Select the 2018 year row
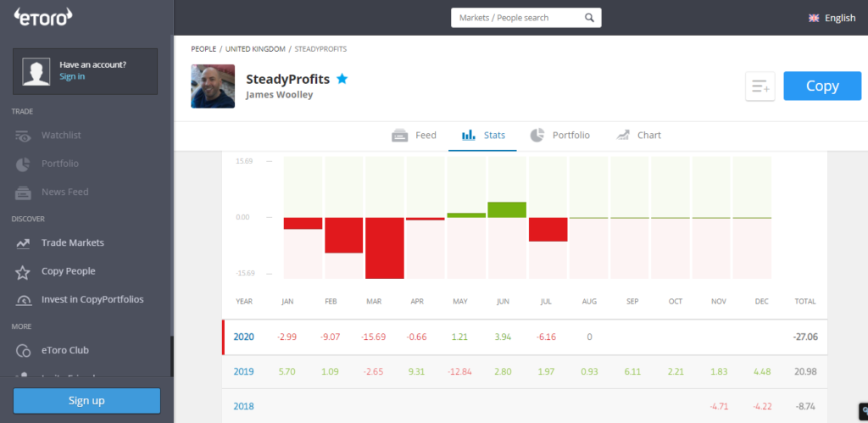Image resolution: width=868 pixels, height=423 pixels. 525,406
